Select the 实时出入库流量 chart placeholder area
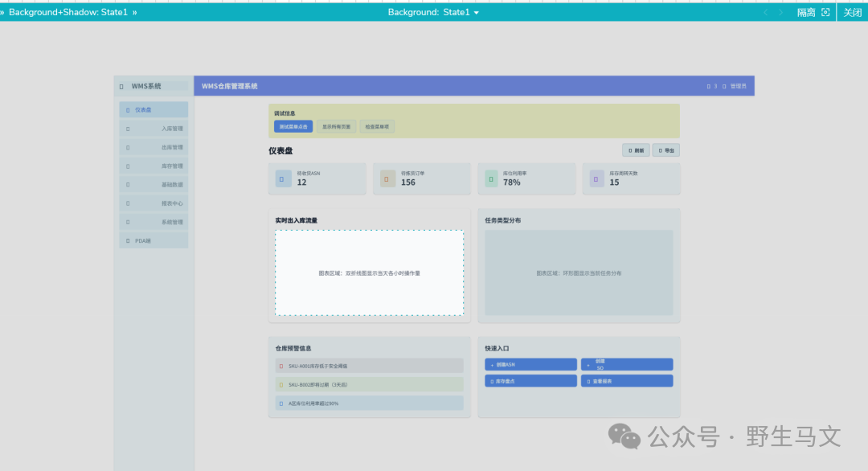The width and height of the screenshot is (868, 471). (x=369, y=272)
